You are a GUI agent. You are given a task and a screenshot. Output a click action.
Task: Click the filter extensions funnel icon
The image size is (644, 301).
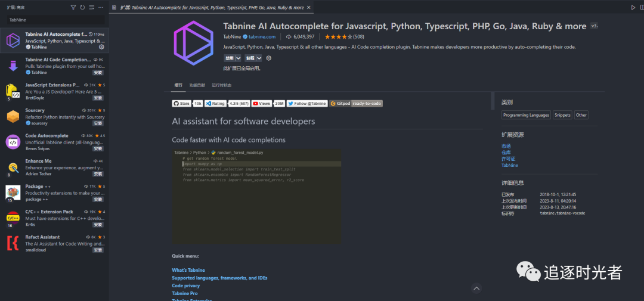tap(73, 7)
